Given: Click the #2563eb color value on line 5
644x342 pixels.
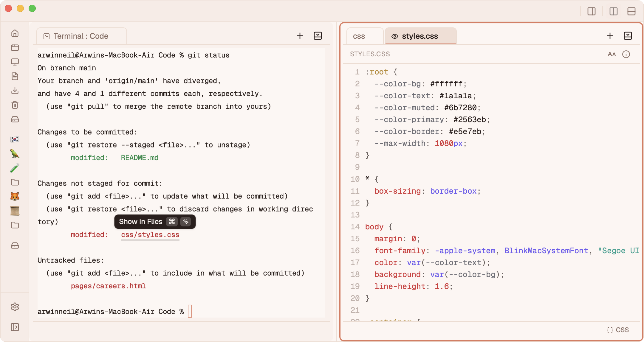Looking at the screenshot, I should (470, 119).
